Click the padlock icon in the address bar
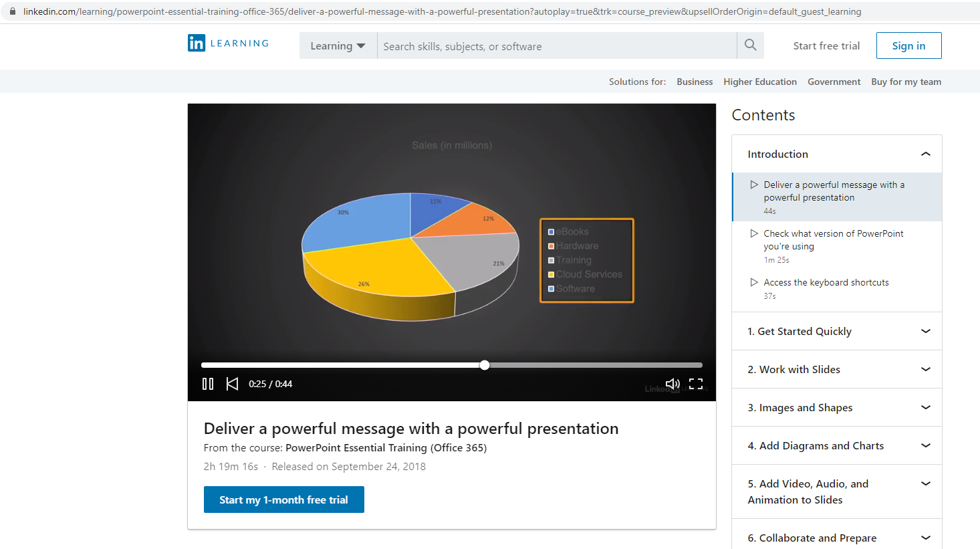The height and width of the screenshot is (549, 980). coord(11,11)
